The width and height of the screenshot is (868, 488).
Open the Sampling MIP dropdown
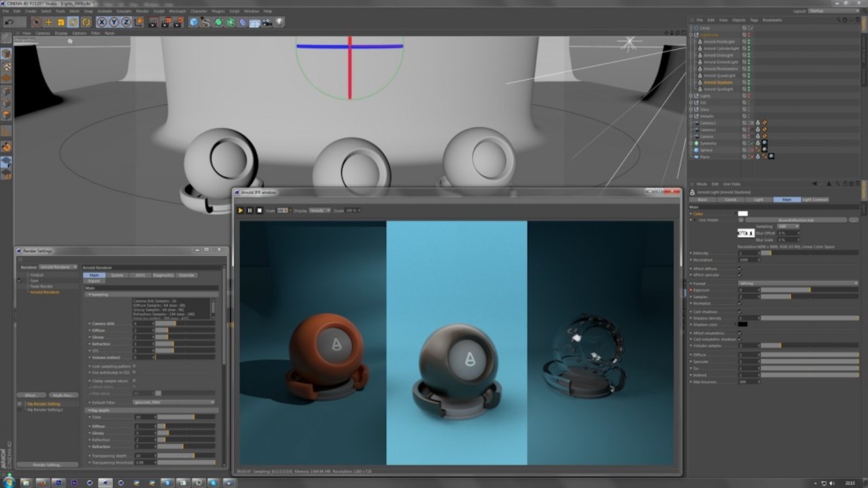(788, 226)
